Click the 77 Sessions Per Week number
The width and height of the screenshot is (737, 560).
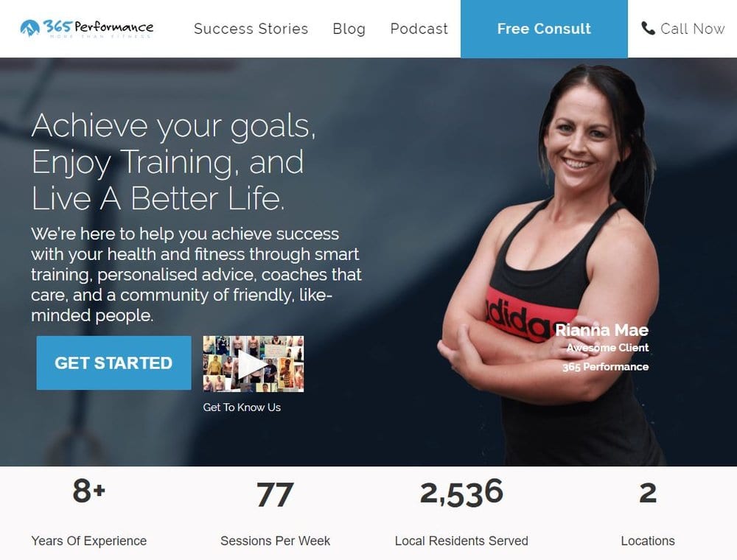tap(276, 494)
